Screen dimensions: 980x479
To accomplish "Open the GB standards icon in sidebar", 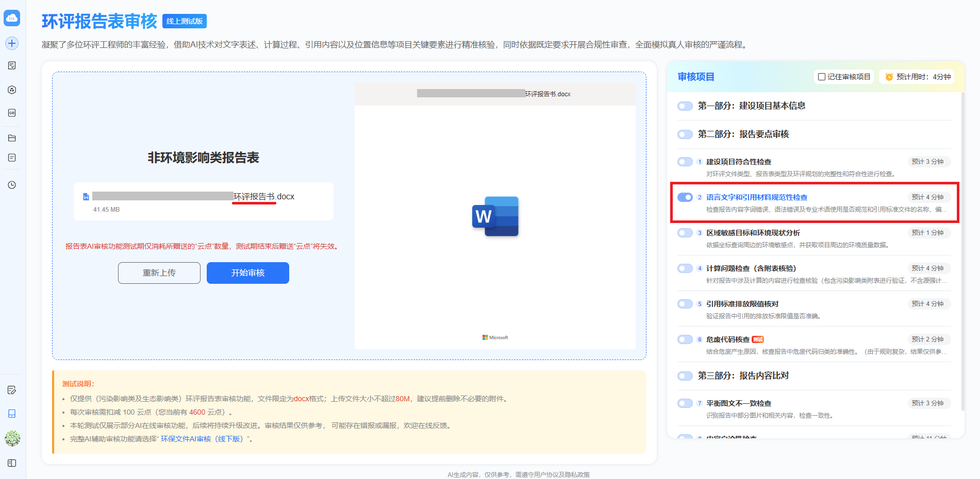I will point(12,113).
